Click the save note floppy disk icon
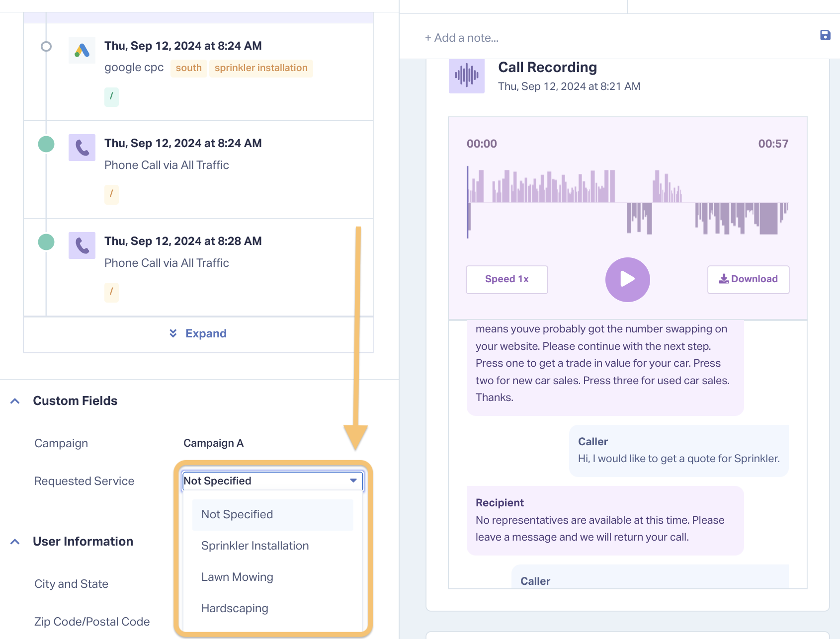The height and width of the screenshot is (639, 840). (825, 35)
